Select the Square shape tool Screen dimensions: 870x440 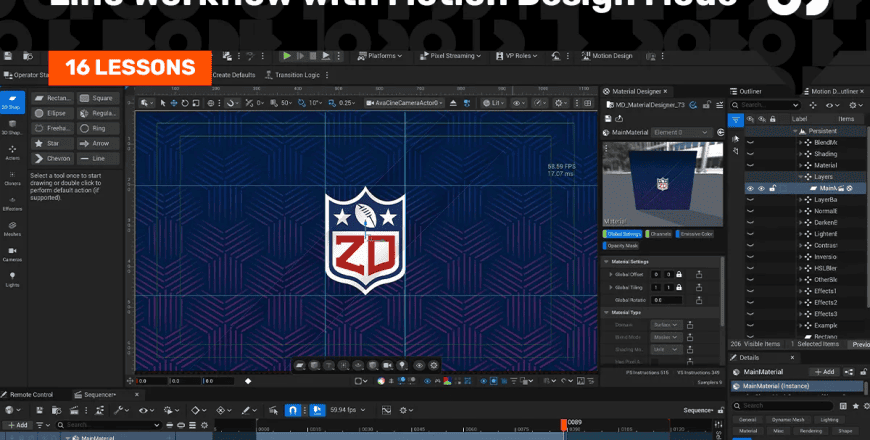point(98,98)
